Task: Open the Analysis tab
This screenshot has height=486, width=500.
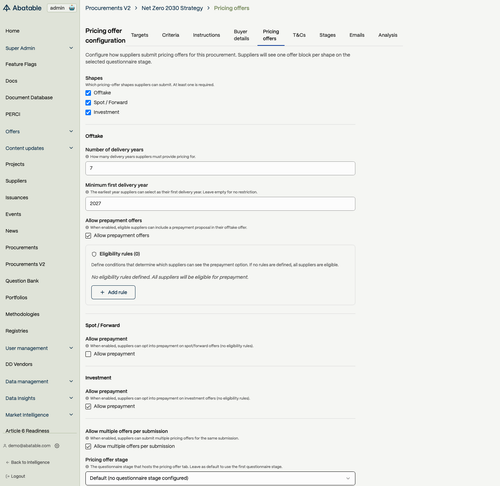Action: (x=388, y=35)
